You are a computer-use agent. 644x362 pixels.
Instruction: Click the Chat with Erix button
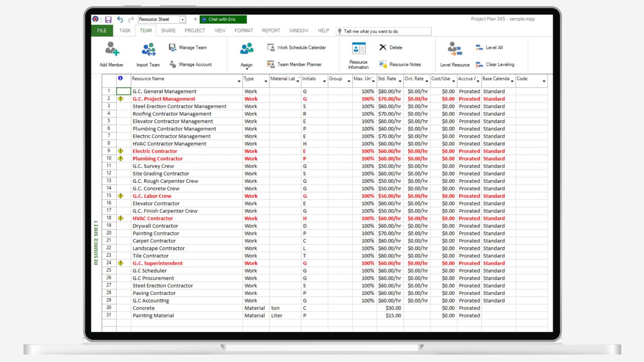(223, 19)
